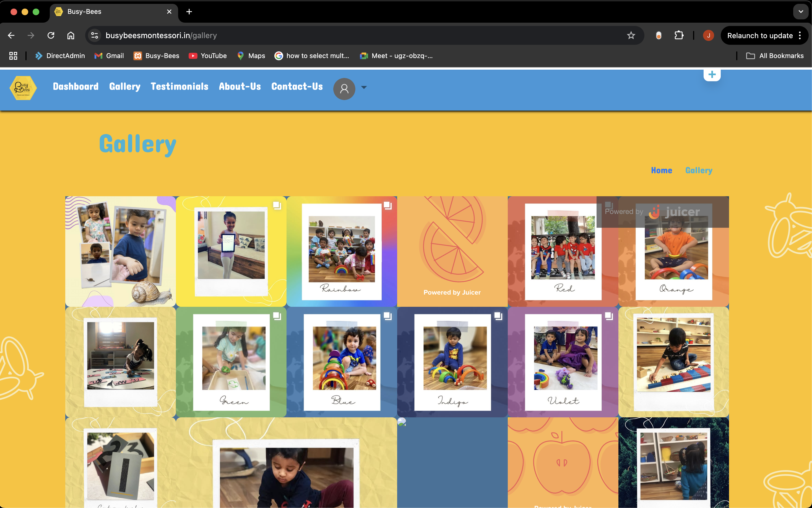
Task: Open Contact-Us in the navbar
Action: [x=297, y=86]
